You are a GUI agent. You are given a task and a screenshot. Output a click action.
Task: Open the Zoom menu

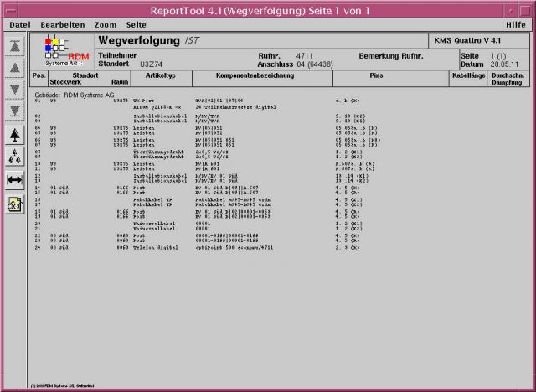(106, 25)
